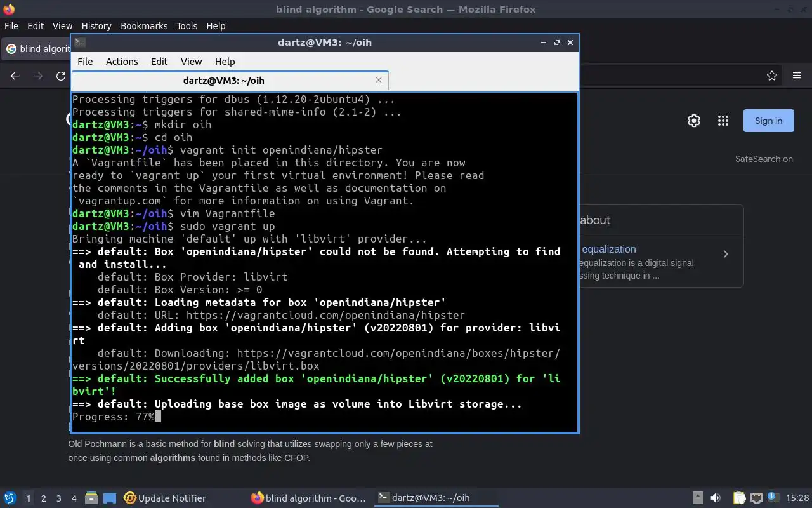Viewport: 812px width, 508px height.
Task: Click the 15:28 clock in the panel
Action: coord(797,498)
